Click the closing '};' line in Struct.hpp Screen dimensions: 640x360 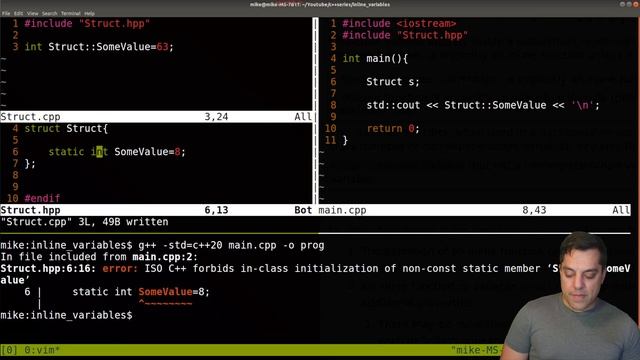click(30, 164)
